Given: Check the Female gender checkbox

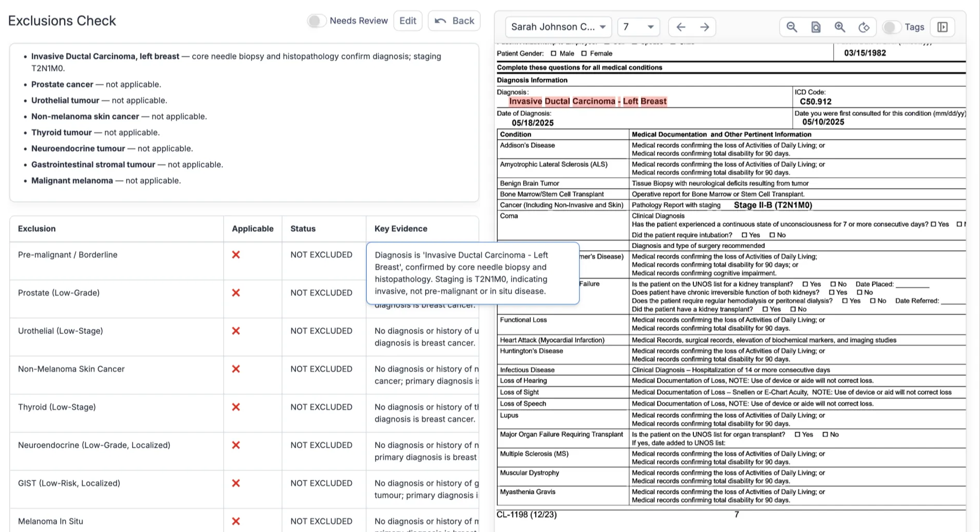Looking at the screenshot, I should pos(584,54).
